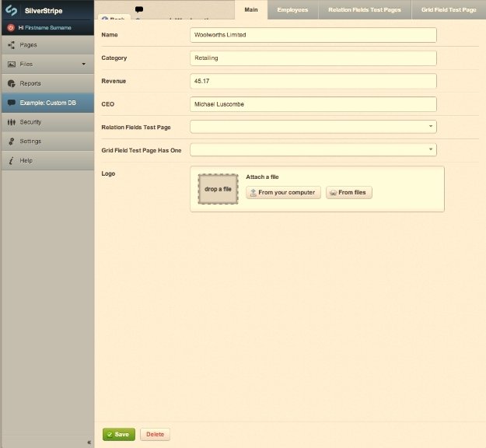Image resolution: width=486 pixels, height=448 pixels.
Task: Open the Relation Fields Test Pages tab
Action: tap(365, 9)
